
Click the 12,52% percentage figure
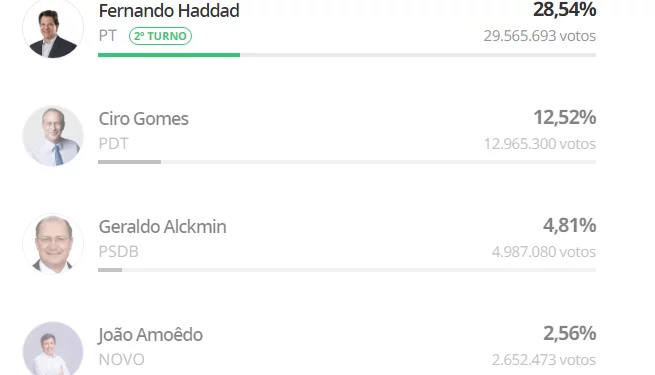565,117
